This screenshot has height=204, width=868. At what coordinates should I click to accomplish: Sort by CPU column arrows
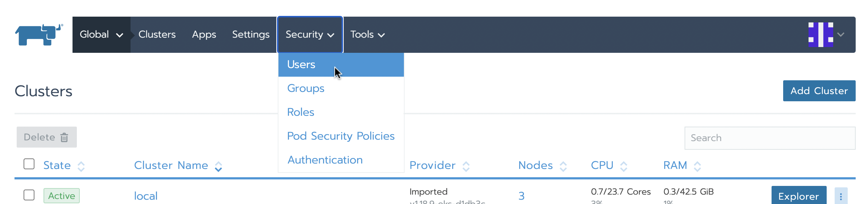(x=624, y=166)
